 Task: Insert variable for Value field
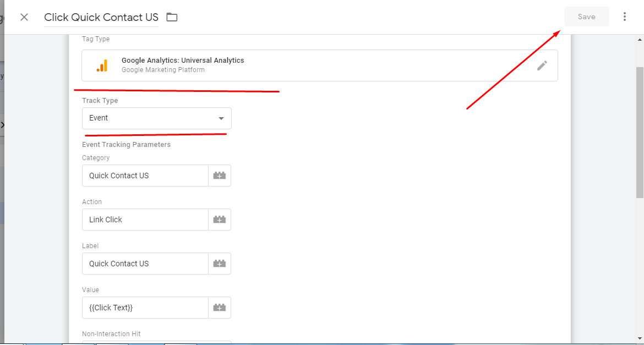click(220, 307)
